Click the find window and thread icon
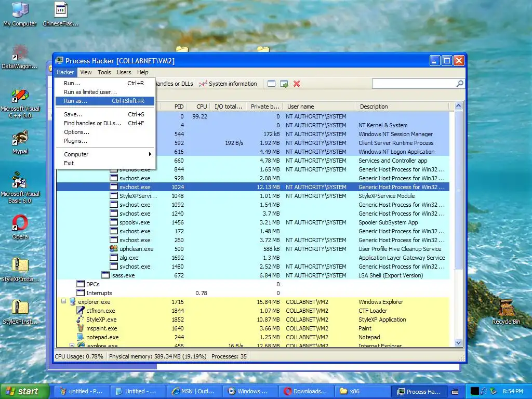This screenshot has height=399, width=532. click(x=284, y=84)
